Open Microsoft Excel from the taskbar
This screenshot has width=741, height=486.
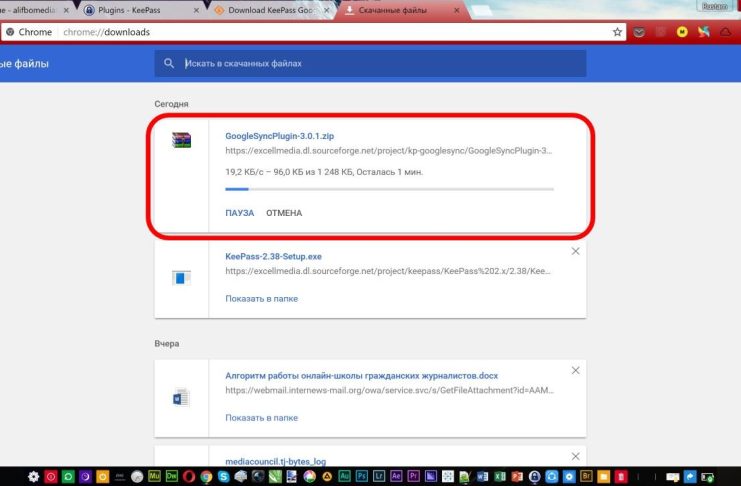(500, 477)
